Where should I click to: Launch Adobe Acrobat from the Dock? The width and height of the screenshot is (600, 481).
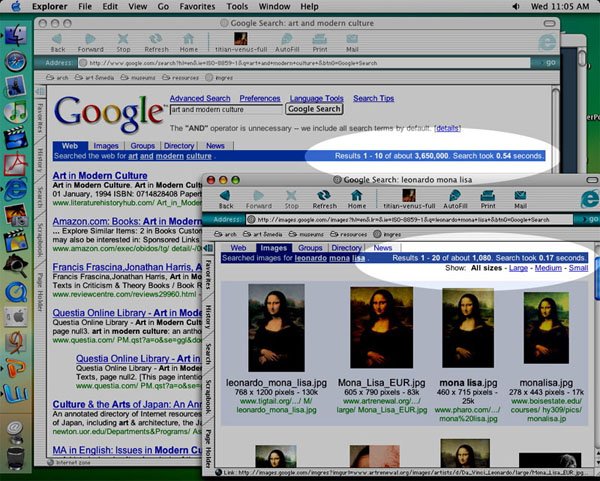coord(15,165)
